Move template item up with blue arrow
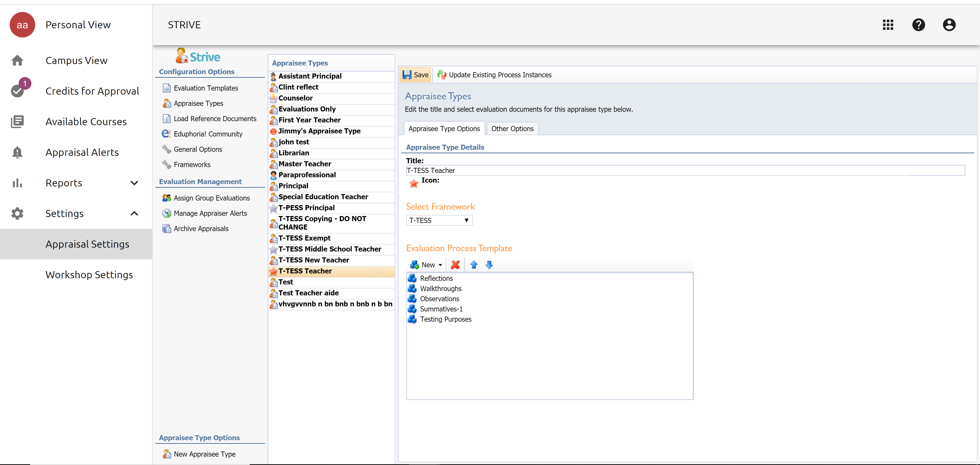Screen dimensions: 980x465 pos(474,265)
